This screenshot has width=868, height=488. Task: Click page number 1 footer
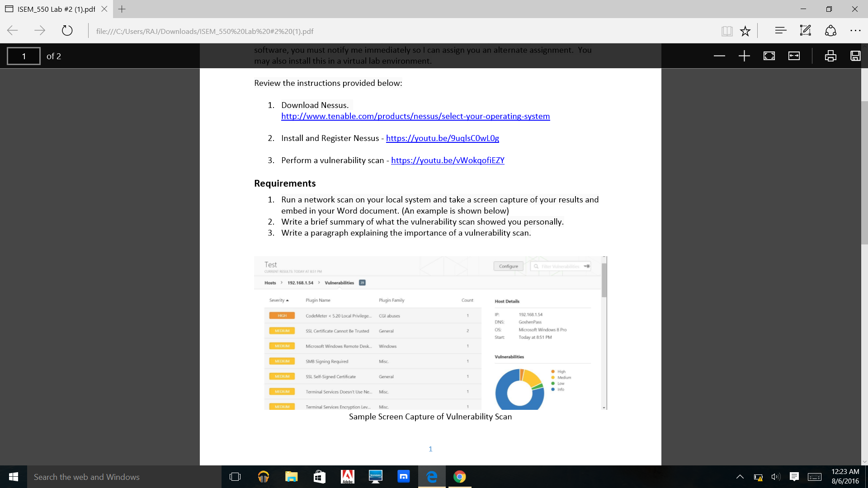430,449
